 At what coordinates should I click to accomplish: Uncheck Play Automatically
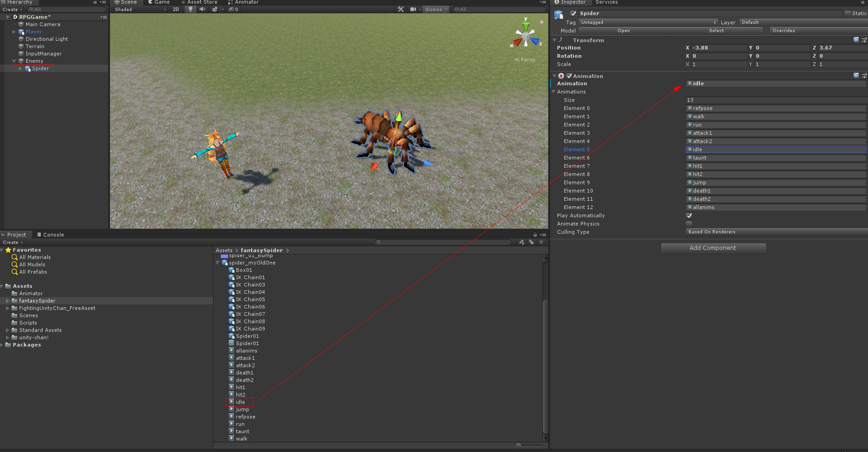point(689,215)
